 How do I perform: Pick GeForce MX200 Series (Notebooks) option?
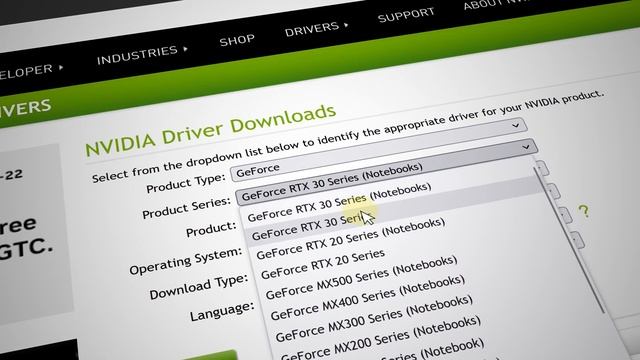click(380, 339)
